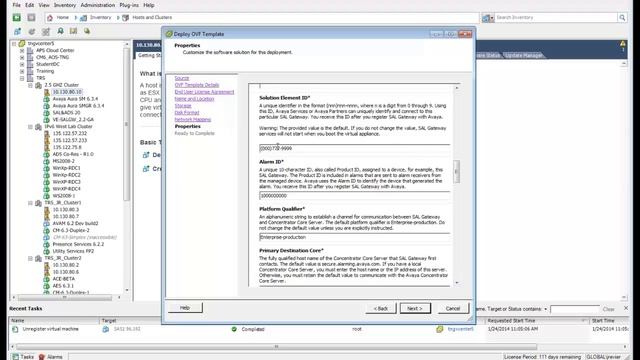Click the fifth icon in the inventory toolbar
The height and width of the screenshot is (360, 640).
tap(73, 31)
